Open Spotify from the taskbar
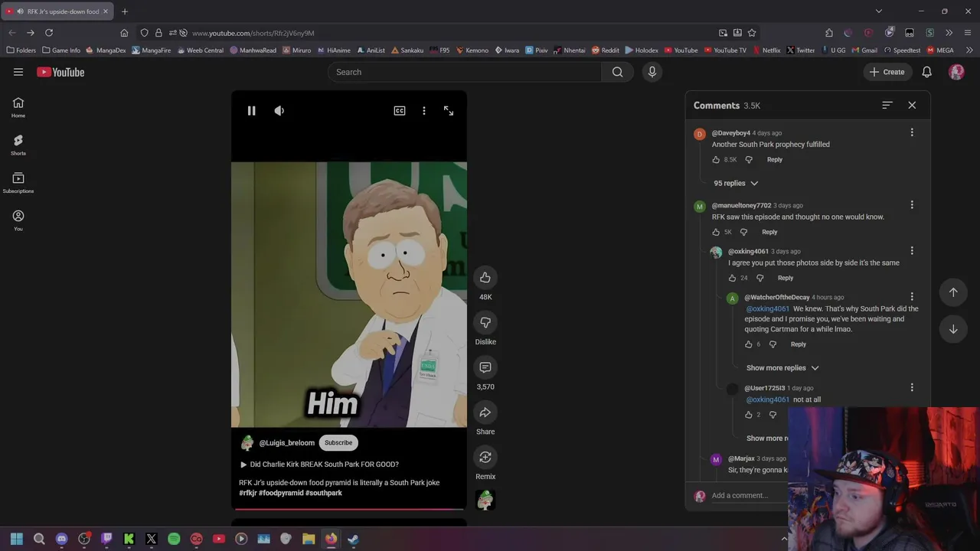Image resolution: width=980 pixels, height=551 pixels. 174,539
